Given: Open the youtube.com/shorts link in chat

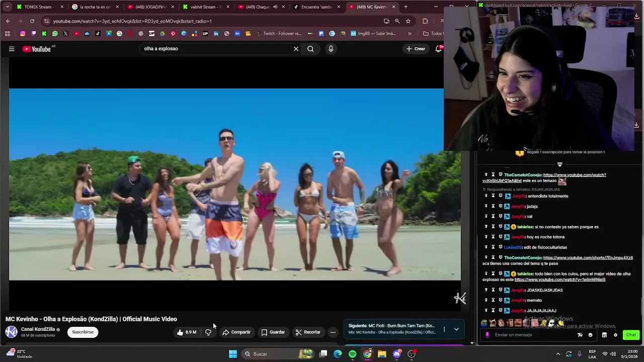Looking at the screenshot, I should click(588, 258).
